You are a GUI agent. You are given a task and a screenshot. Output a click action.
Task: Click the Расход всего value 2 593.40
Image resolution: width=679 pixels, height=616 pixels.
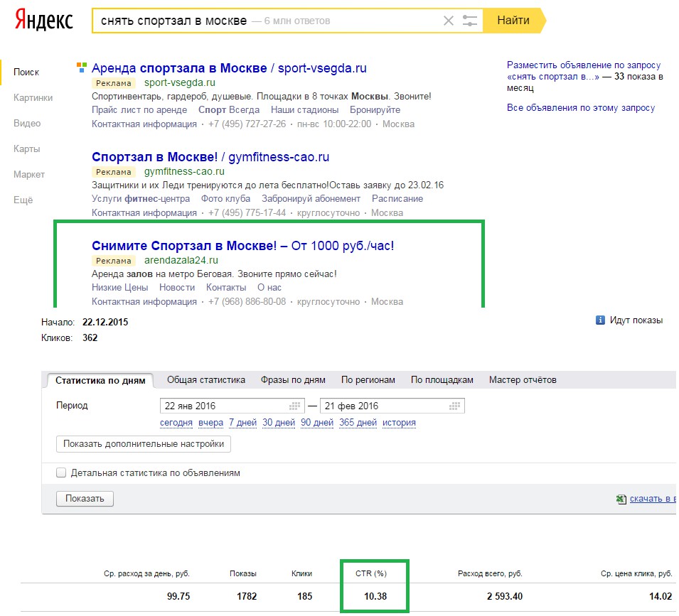[505, 596]
